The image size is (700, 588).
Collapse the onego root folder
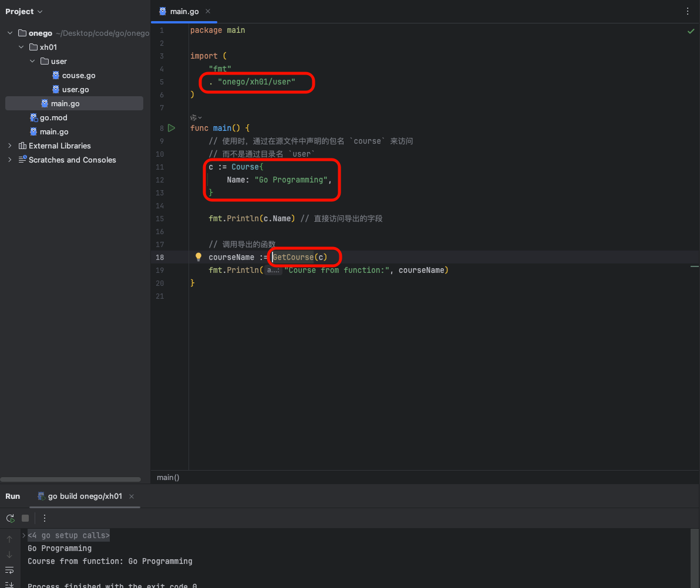10,33
